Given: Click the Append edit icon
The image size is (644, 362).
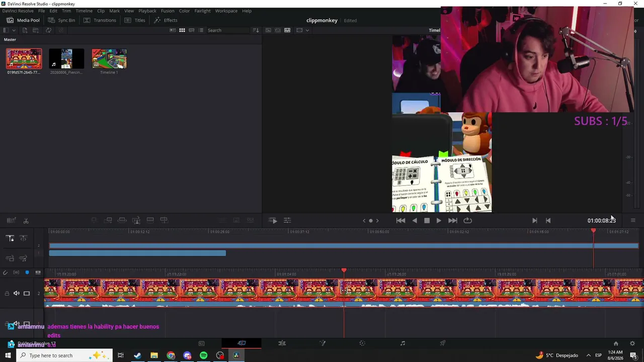Looking at the screenshot, I should click(x=108, y=220).
